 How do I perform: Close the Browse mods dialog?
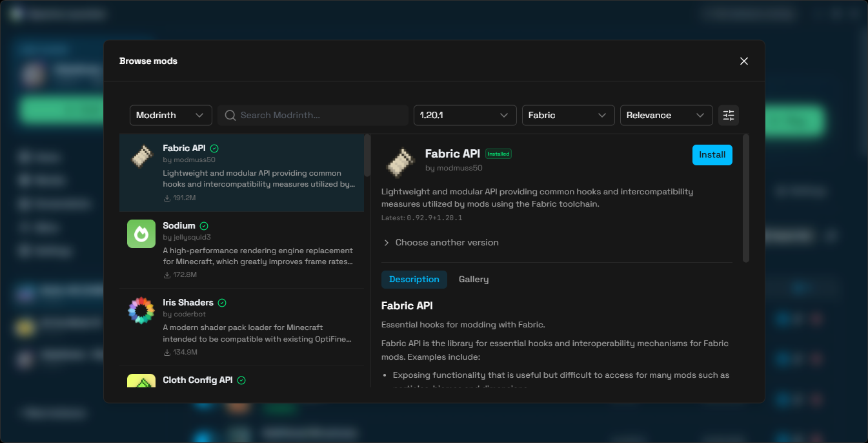[744, 61]
